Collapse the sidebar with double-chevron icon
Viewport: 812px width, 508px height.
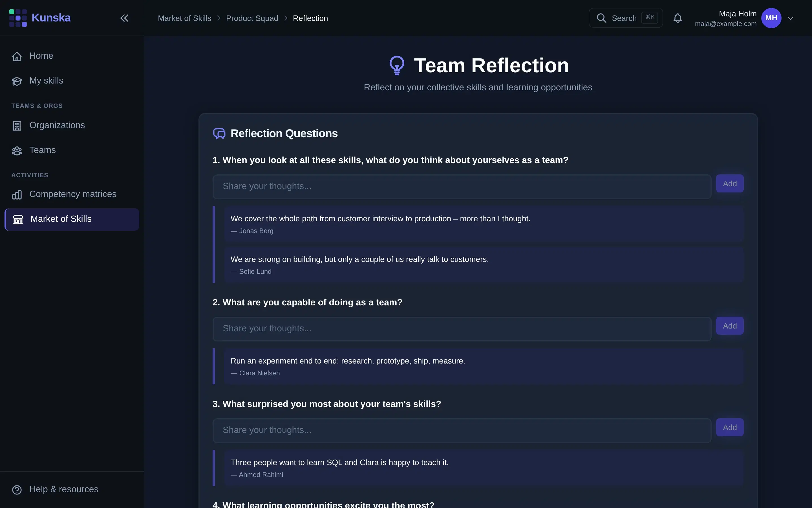[x=125, y=18]
